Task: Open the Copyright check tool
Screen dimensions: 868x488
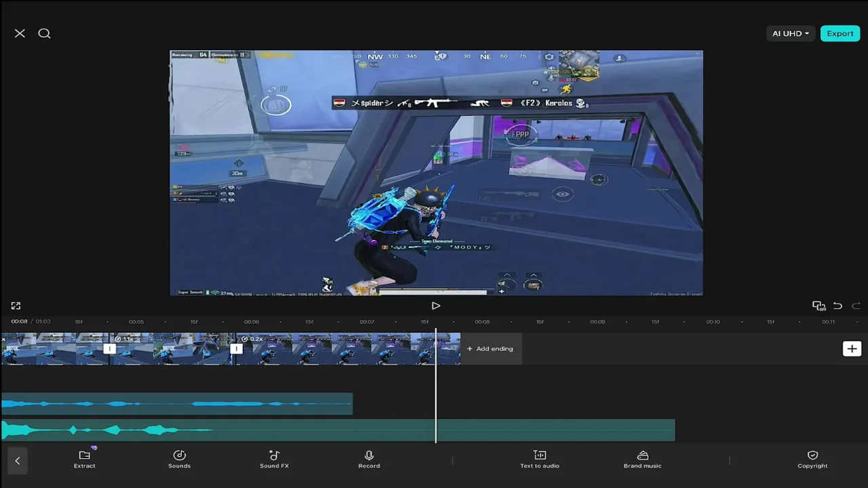Action: pos(812,459)
